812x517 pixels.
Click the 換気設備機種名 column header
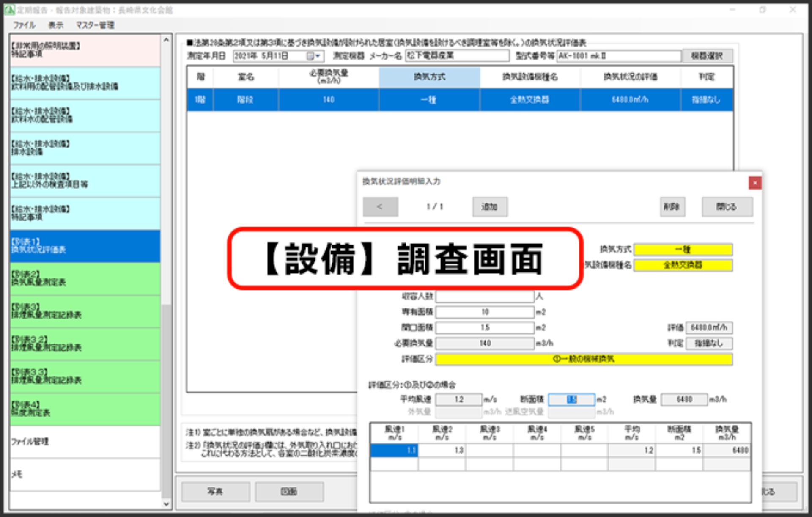530,77
